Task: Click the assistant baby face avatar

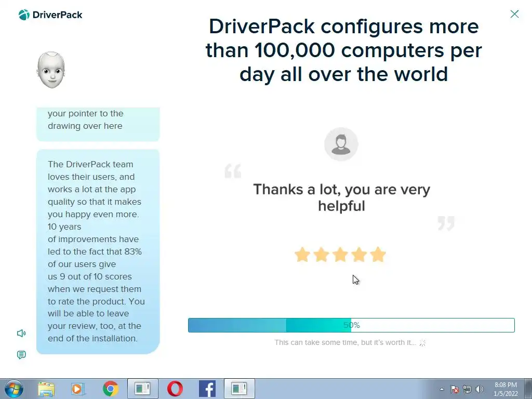Action: 51,70
